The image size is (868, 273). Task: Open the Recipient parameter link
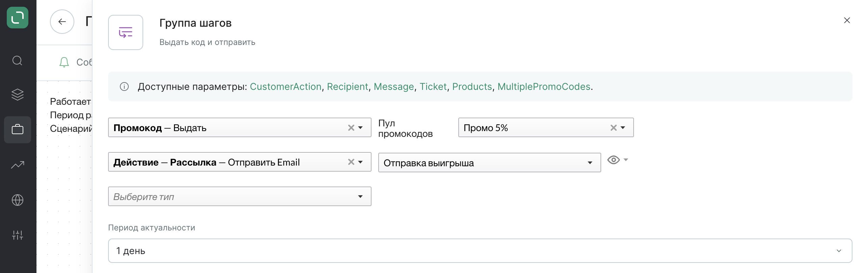point(347,87)
